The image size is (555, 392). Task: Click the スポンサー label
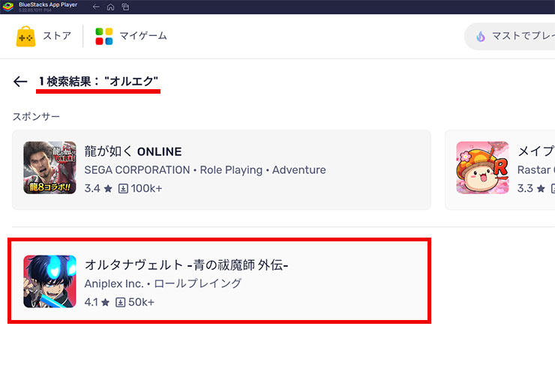point(36,116)
